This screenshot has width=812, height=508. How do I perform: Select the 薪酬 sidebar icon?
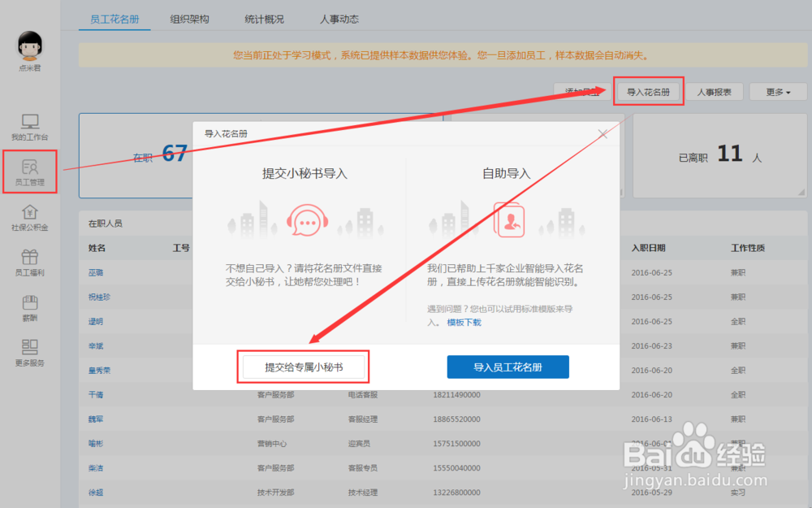29,307
